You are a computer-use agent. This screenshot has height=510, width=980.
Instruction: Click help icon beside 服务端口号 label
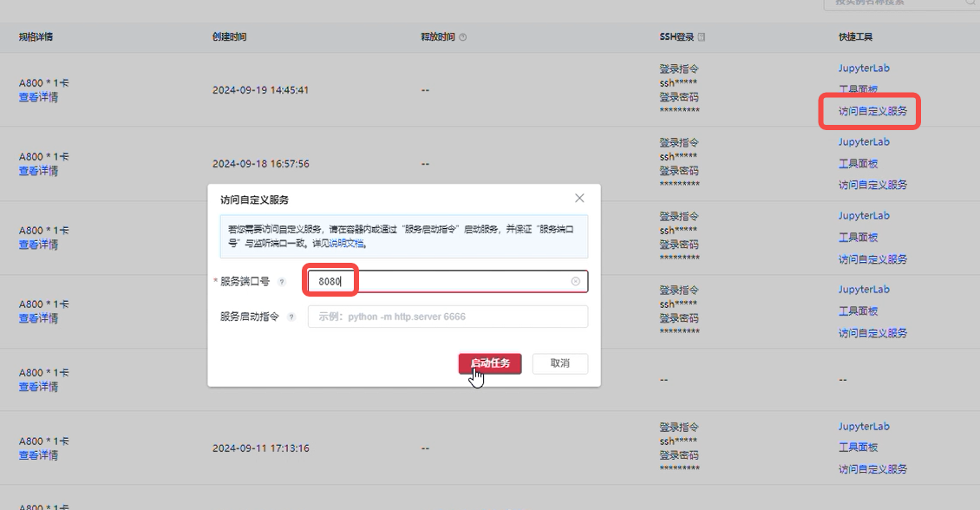click(x=281, y=282)
